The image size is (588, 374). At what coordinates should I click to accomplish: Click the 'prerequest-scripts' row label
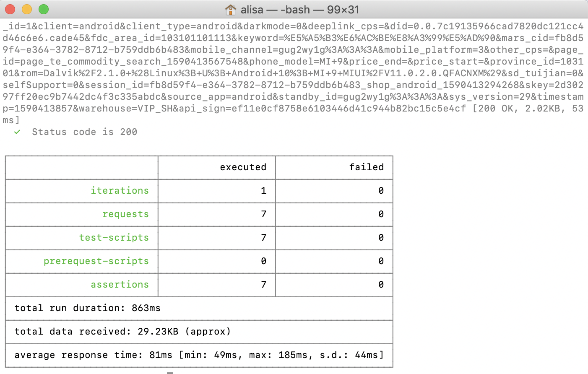coord(96,261)
